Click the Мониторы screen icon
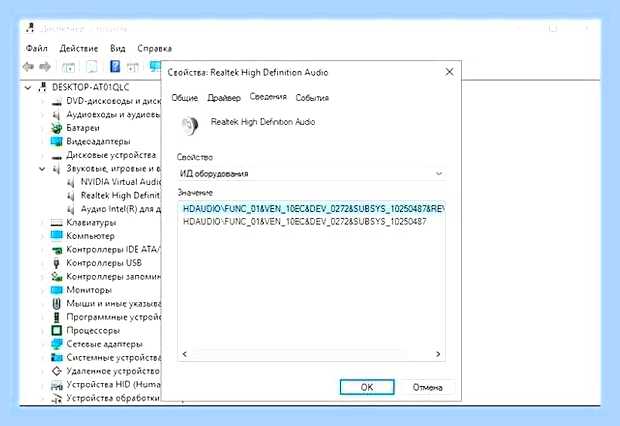Viewport: 620px width, 426px height. point(57,290)
